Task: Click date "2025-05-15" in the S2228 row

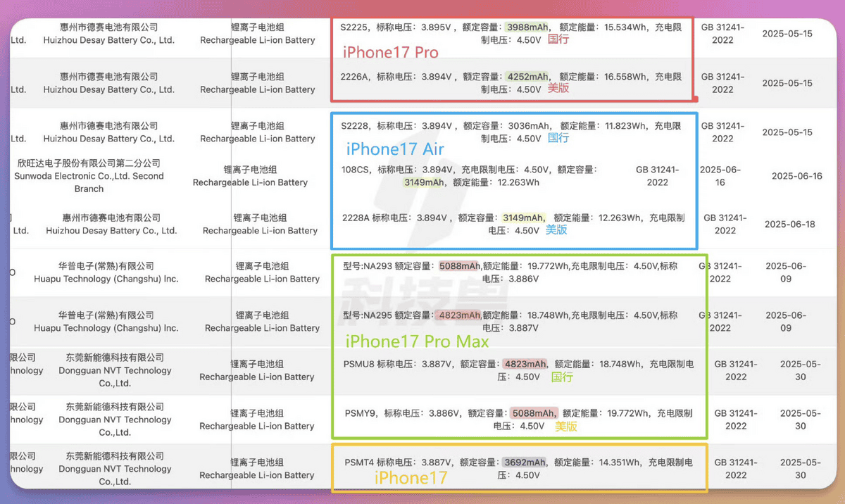Action: tap(787, 132)
